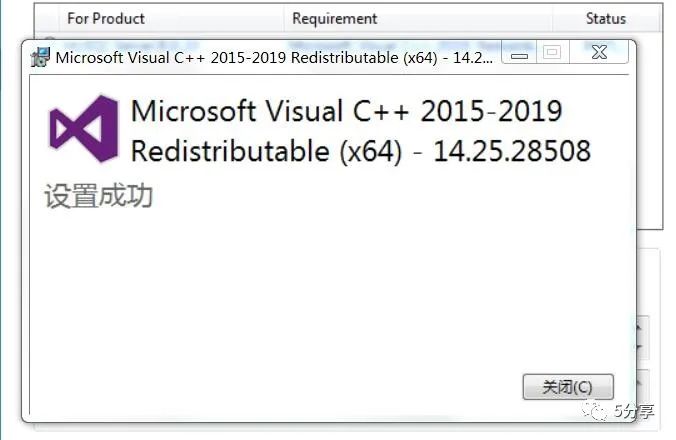
Task: Click the WeChat watermark icon
Action: 597,411
